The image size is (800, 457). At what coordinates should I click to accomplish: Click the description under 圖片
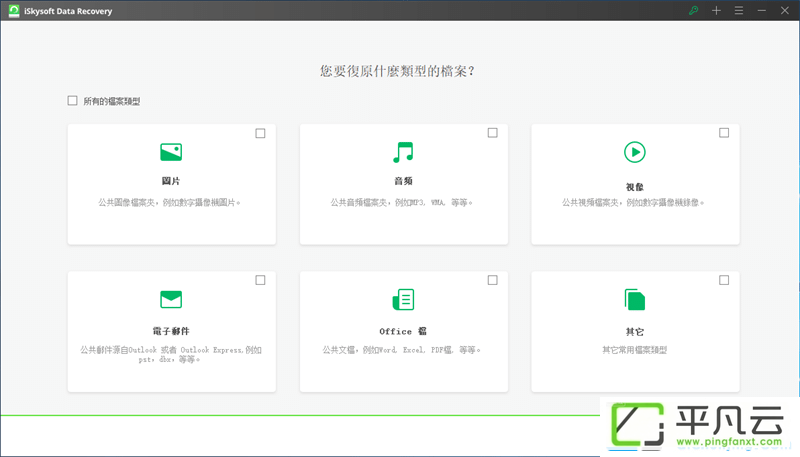tap(169, 202)
